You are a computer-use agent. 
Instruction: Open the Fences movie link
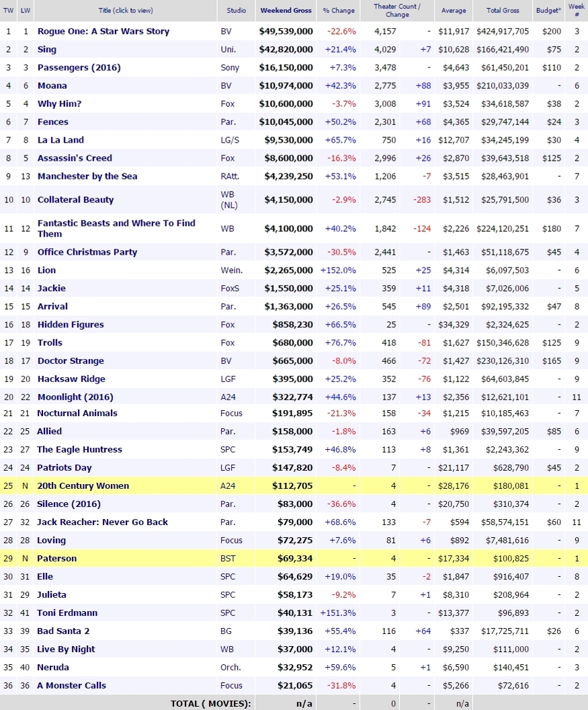click(x=53, y=122)
